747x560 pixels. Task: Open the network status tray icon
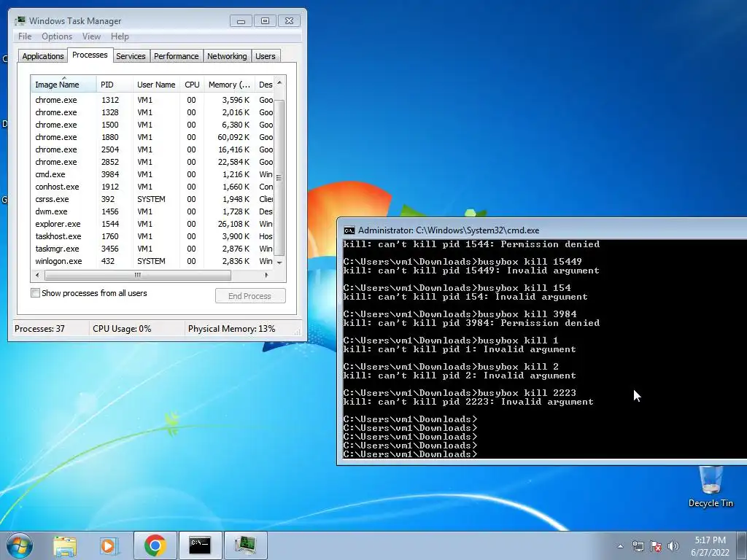[x=638, y=546]
